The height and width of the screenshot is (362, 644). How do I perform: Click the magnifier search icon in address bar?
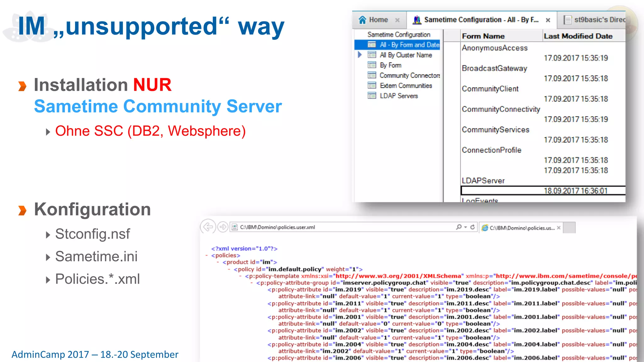pos(459,227)
